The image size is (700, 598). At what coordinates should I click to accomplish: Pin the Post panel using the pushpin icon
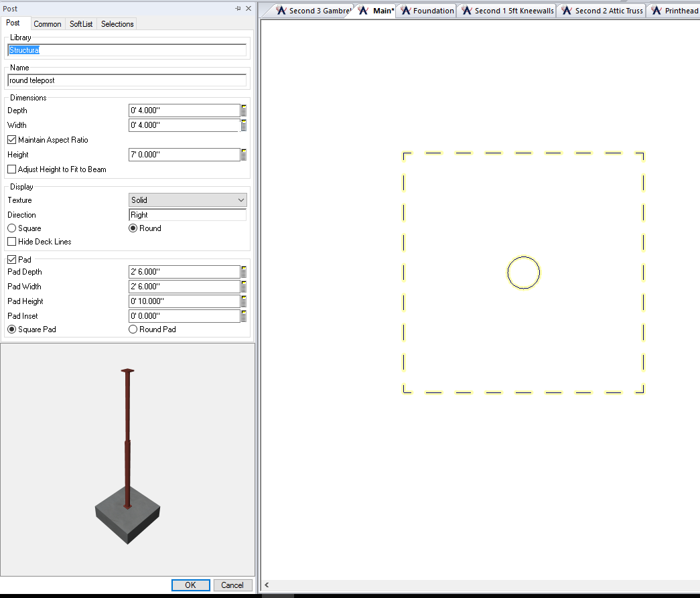pyautogui.click(x=238, y=9)
